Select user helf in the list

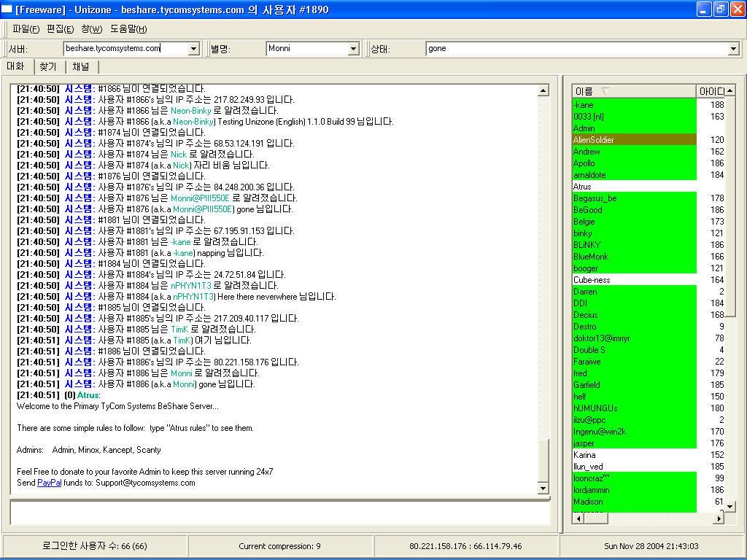[x=634, y=397]
